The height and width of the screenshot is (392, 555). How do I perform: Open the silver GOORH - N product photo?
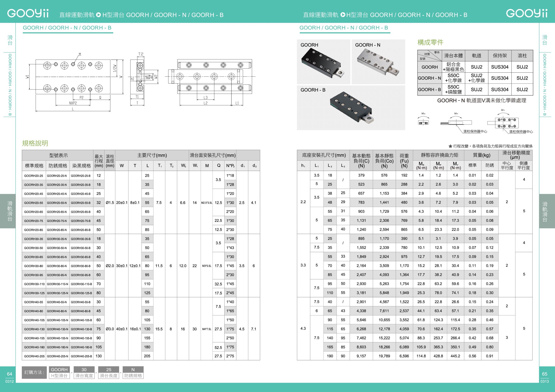click(x=378, y=62)
